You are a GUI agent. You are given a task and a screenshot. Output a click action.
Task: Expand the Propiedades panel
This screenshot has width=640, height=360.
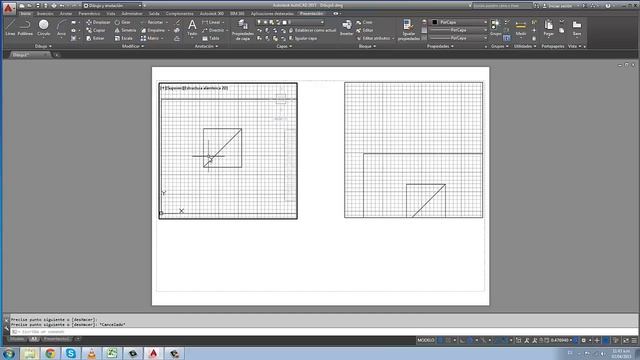pyautogui.click(x=440, y=46)
